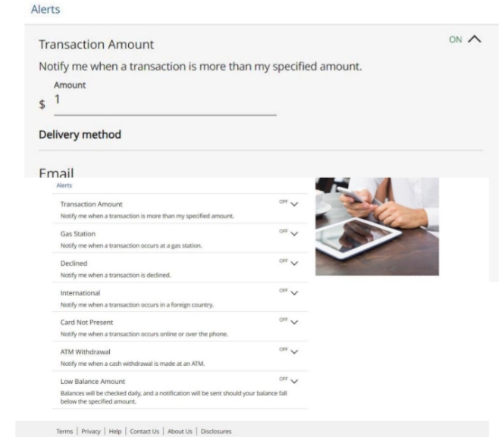Expand the International alert chevron
This screenshot has height=437, width=504.
pyautogui.click(x=294, y=292)
